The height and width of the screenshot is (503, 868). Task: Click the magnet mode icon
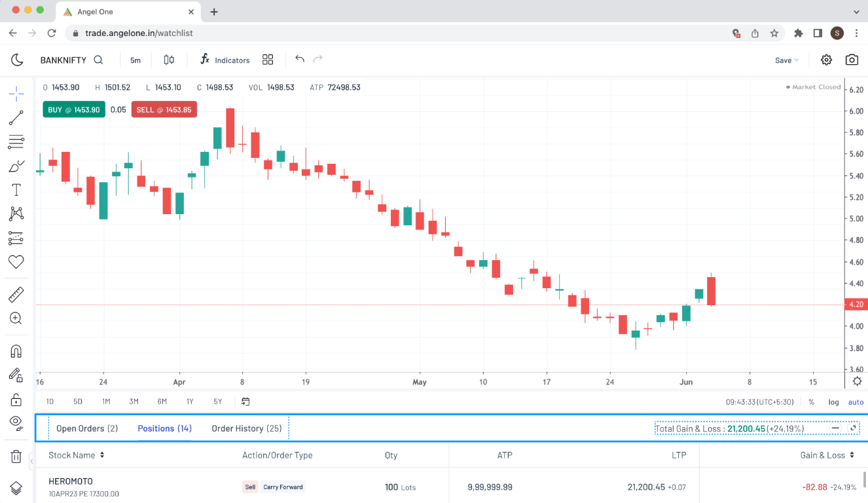pyautogui.click(x=16, y=351)
